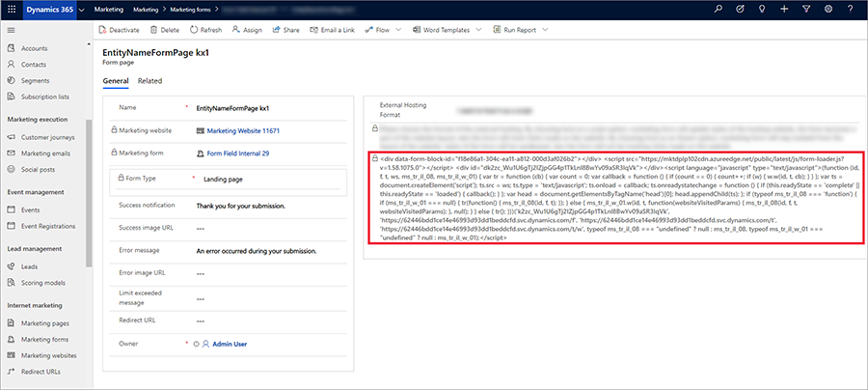Open Scoring models in the sidebar
The image size is (868, 390).
[x=42, y=283]
